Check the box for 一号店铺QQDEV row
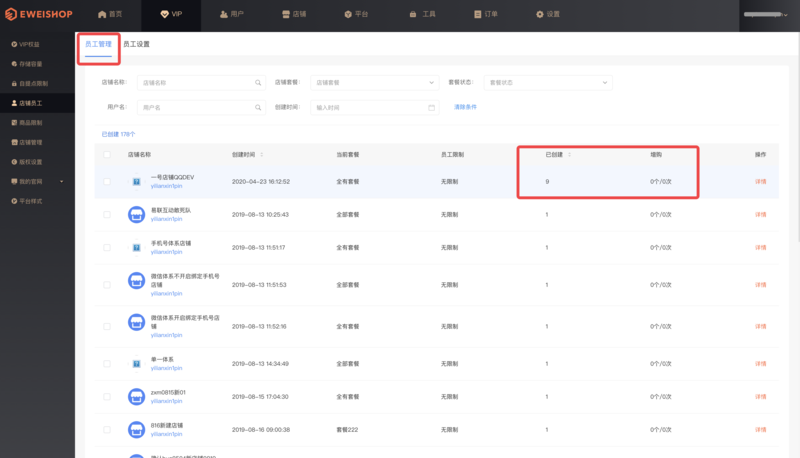Screen dimensions: 800x458 (x=108, y=181)
